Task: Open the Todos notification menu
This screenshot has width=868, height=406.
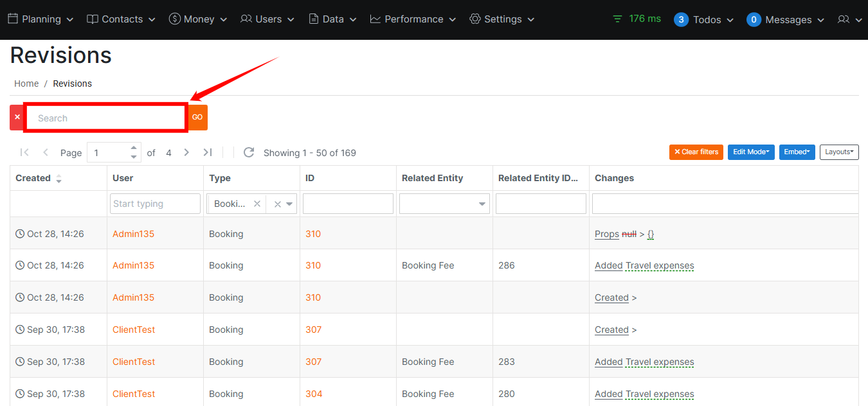Action: (704, 19)
